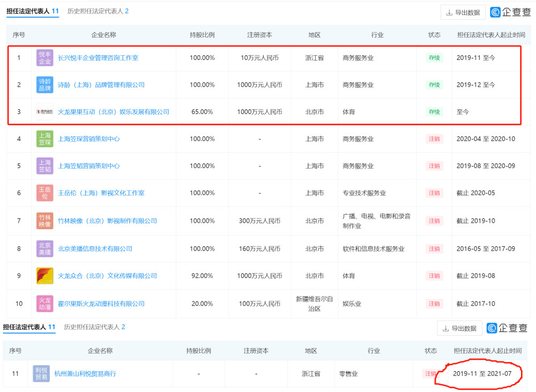
Task: Open 北京美播信息技术有限公司 link
Action: point(95,249)
